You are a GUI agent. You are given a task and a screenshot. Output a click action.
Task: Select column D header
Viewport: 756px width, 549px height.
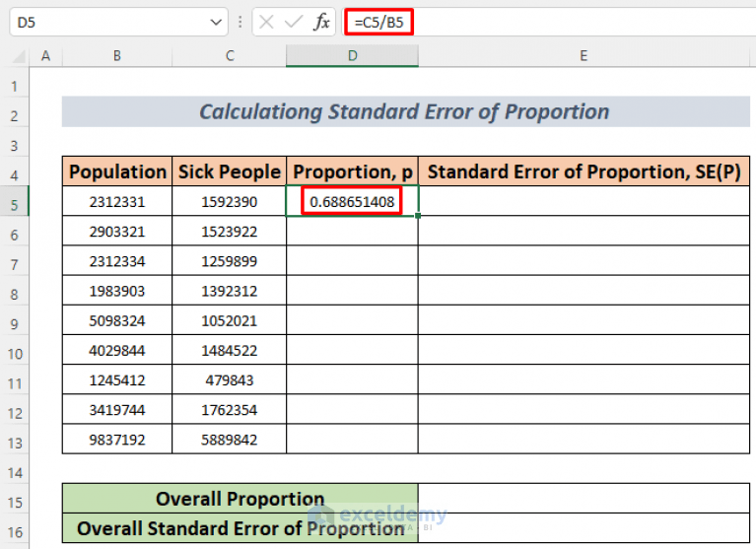[x=353, y=56]
